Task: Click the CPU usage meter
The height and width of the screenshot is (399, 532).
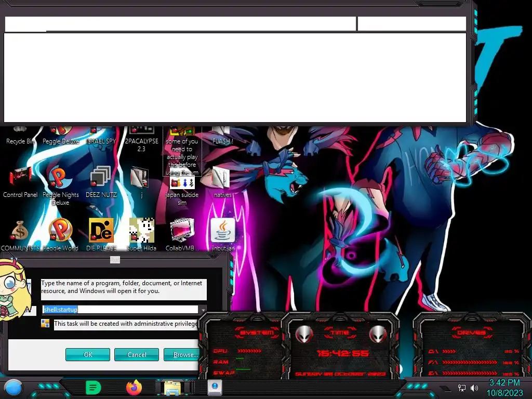Action: [x=250, y=351]
